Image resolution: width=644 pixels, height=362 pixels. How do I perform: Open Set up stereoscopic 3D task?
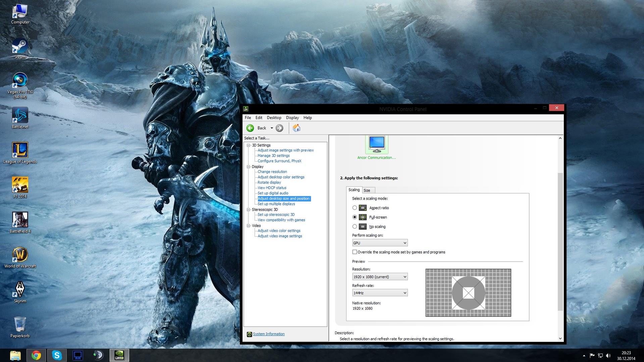point(276,215)
